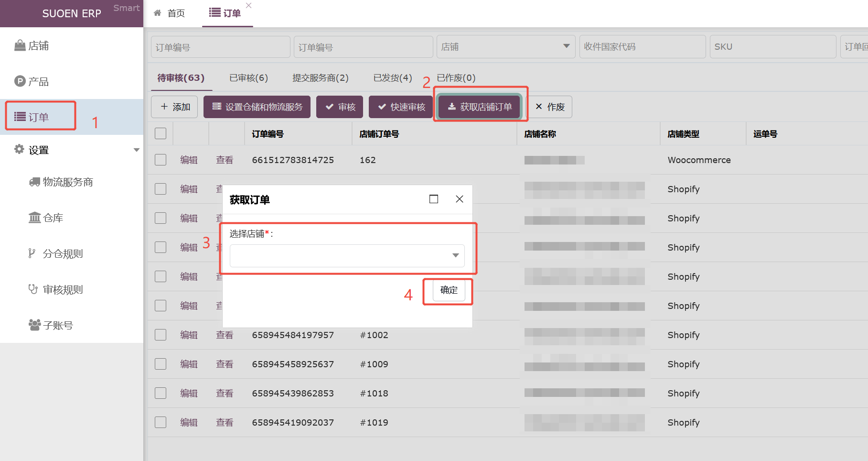Check the row for order 658945484197957

click(161, 335)
